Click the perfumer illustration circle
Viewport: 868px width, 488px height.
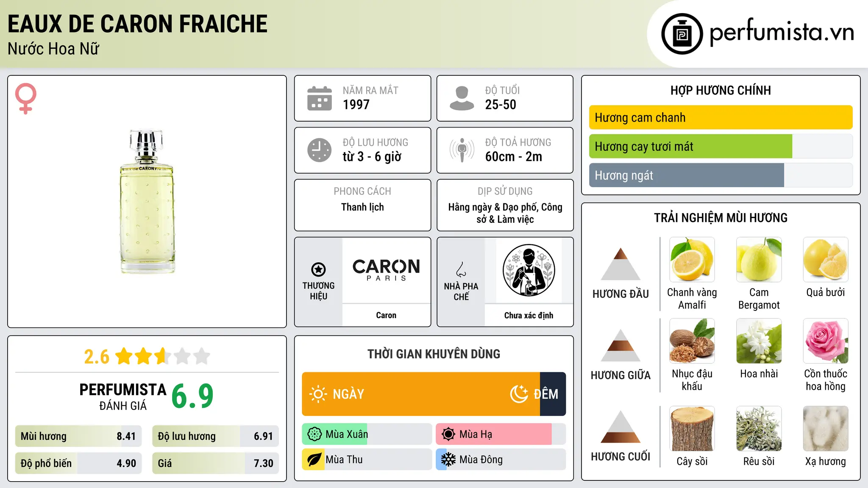[x=529, y=270]
